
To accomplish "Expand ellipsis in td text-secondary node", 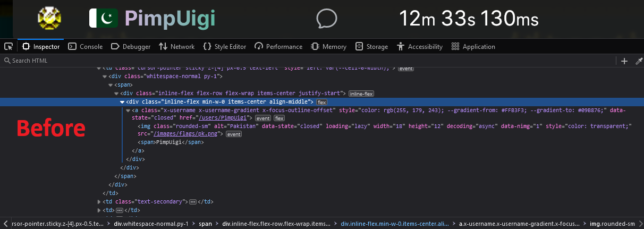I will point(193,202).
